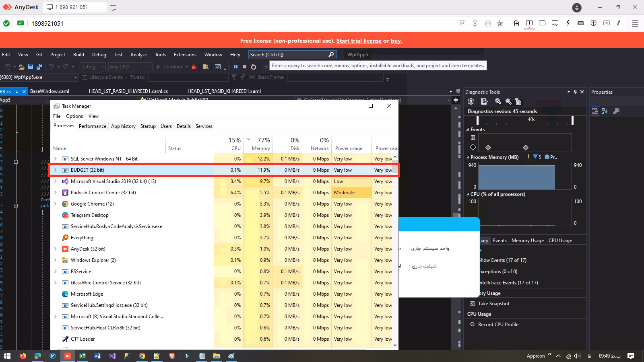Click Properties alphabetical sort icon
Screen dimensions: 644x362
[x=605, y=111]
